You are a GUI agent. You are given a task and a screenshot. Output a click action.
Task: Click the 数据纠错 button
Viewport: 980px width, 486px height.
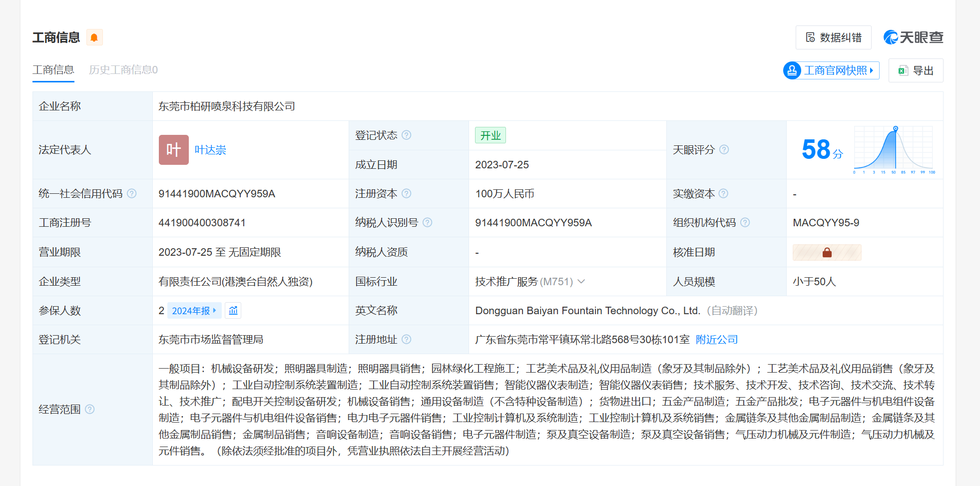(833, 37)
